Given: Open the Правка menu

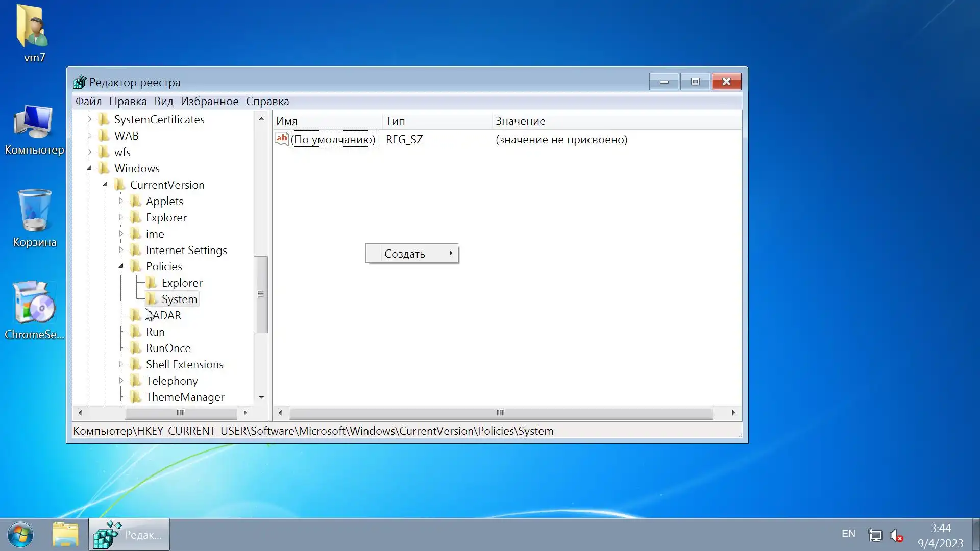Looking at the screenshot, I should [x=128, y=101].
